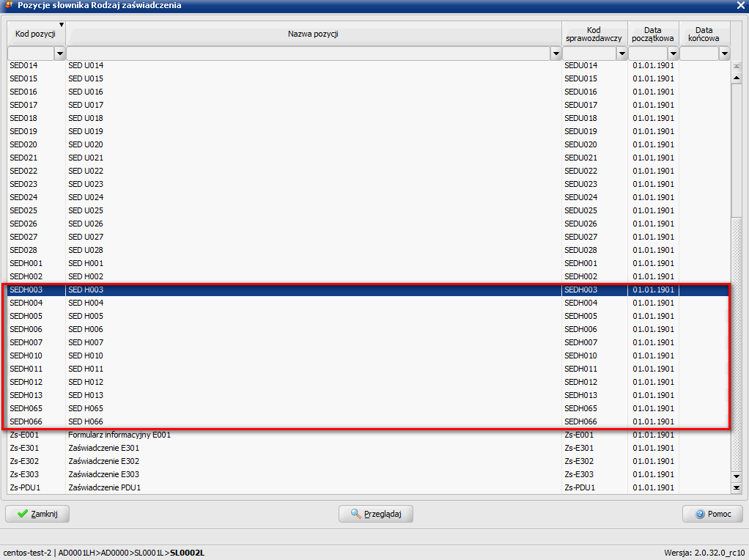749x560 pixels.
Task: Focus the Kod pozycji filter field
Action: click(x=31, y=54)
